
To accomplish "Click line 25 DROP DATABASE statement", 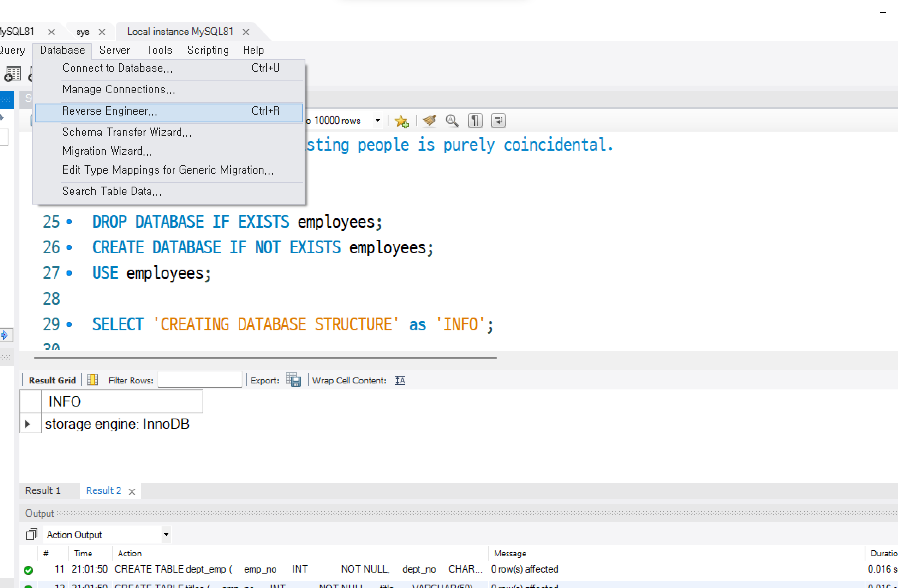I will (x=237, y=222).
